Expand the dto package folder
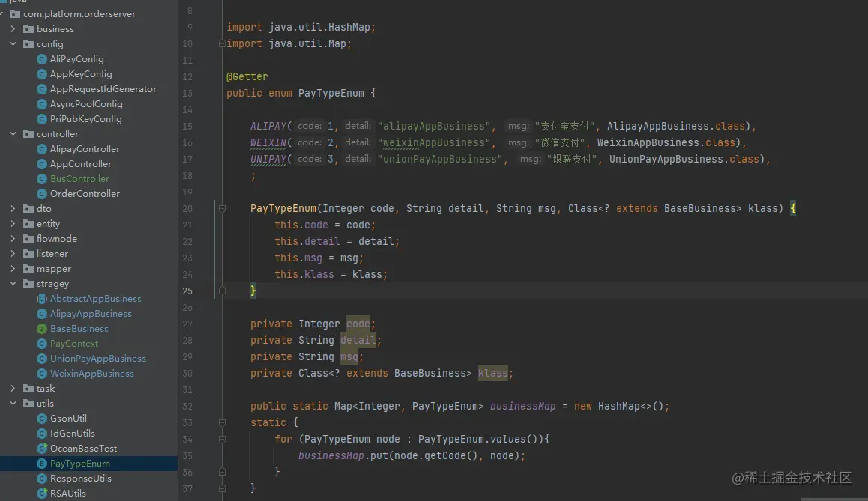The width and height of the screenshot is (868, 501). (x=13, y=208)
